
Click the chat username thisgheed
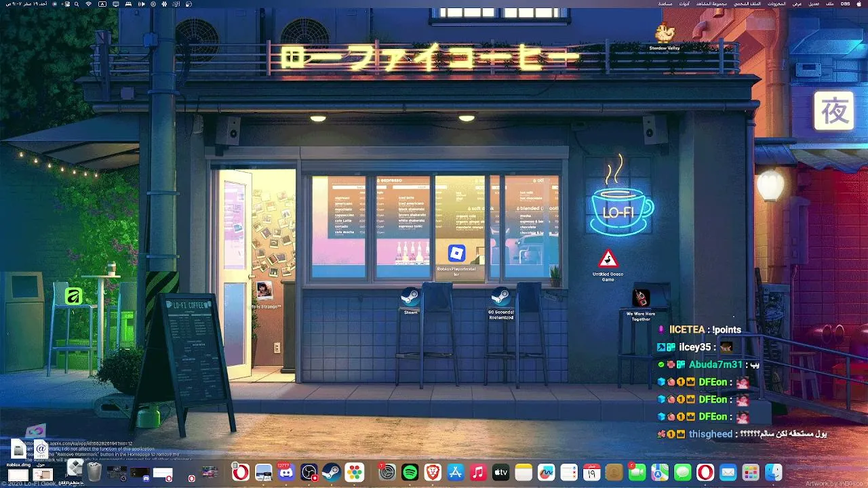[x=711, y=434]
